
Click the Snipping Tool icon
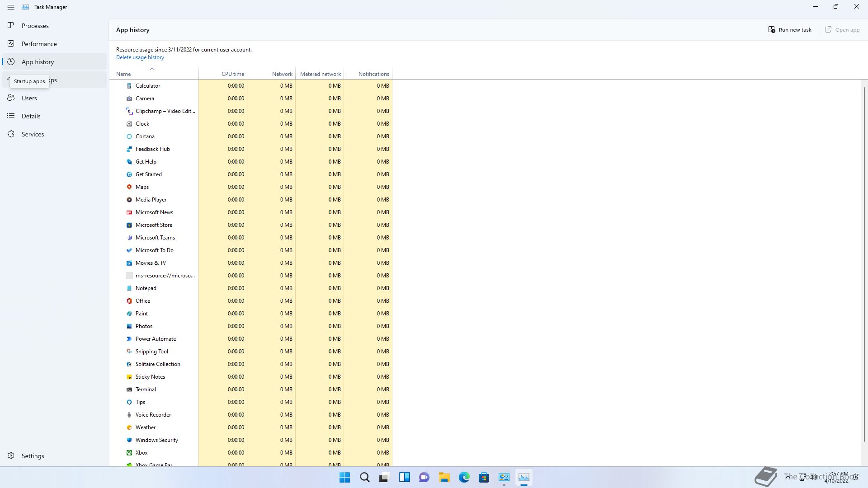(x=129, y=352)
